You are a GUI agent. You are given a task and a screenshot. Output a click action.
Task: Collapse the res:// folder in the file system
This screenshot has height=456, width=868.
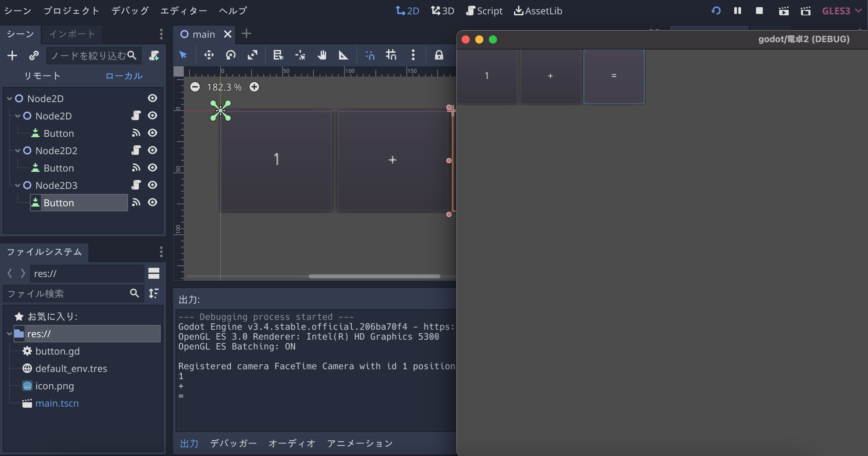pos(10,334)
